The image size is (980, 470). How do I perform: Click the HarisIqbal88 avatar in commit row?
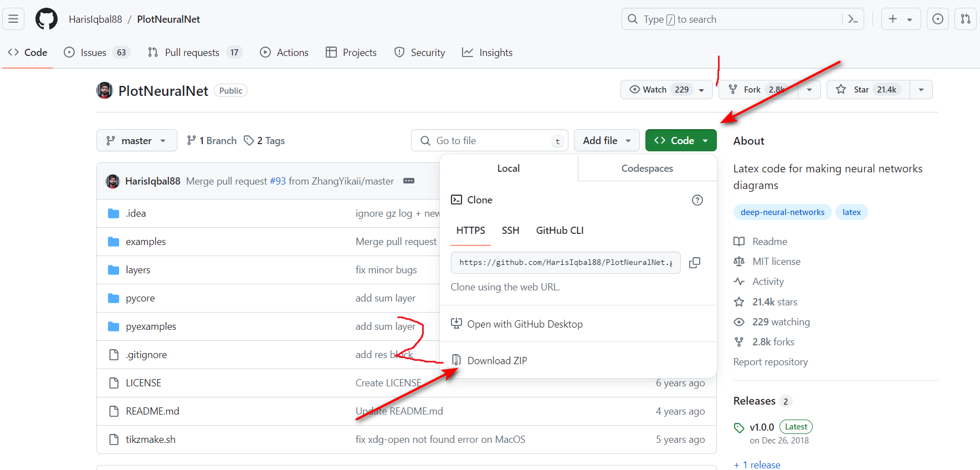coord(112,181)
